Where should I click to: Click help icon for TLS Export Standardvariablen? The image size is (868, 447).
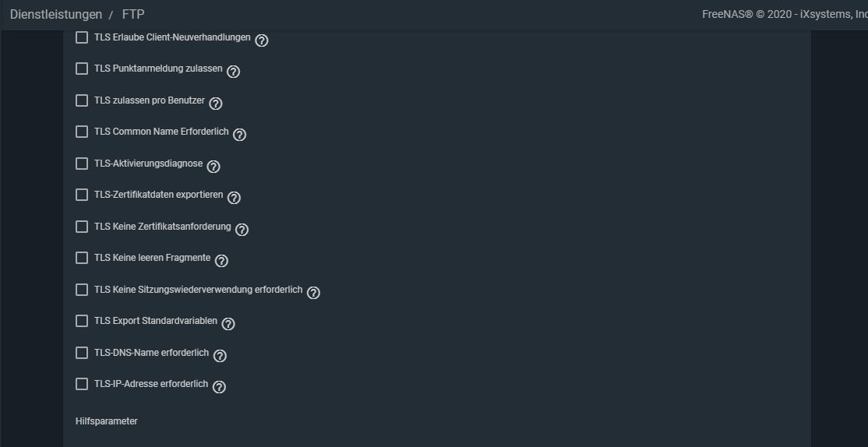[228, 324]
